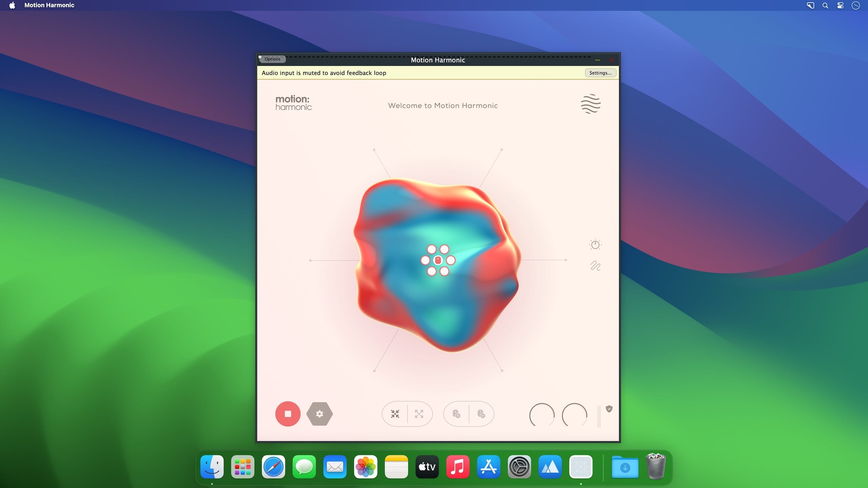Click the timer dial icon
The image size is (868, 488).
click(595, 244)
